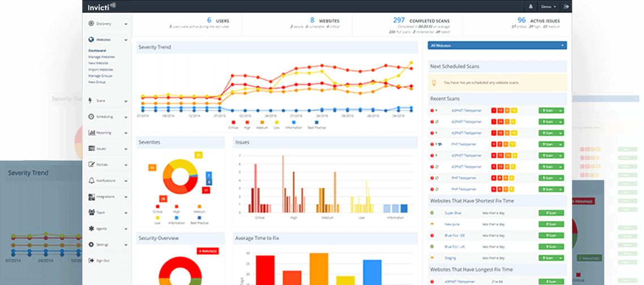644x285 pixels.
Task: Toggle Best Practice in Severities donut legend
Action: point(199,219)
